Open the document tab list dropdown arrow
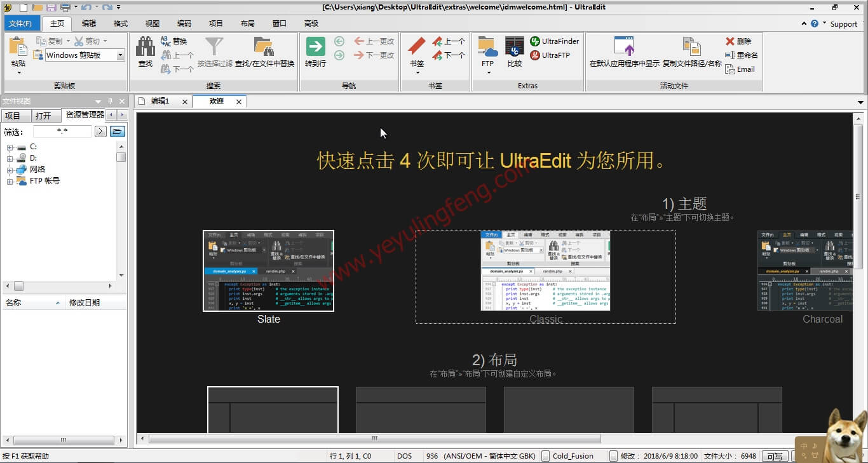This screenshot has height=463, width=868. click(861, 102)
